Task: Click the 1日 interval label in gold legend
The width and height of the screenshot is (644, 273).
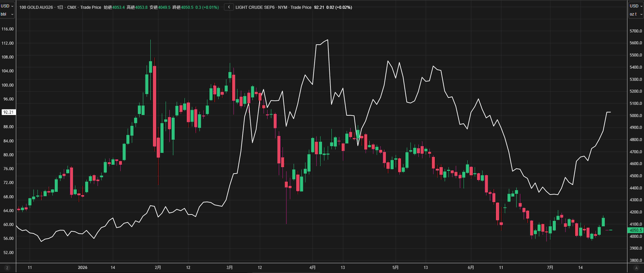Action: [x=60, y=8]
